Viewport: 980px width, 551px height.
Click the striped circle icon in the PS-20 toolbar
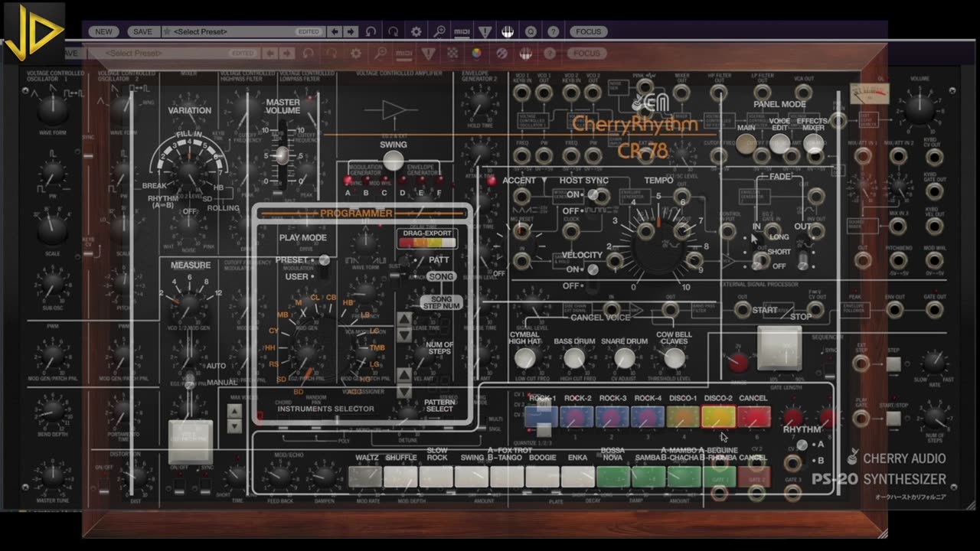click(501, 54)
